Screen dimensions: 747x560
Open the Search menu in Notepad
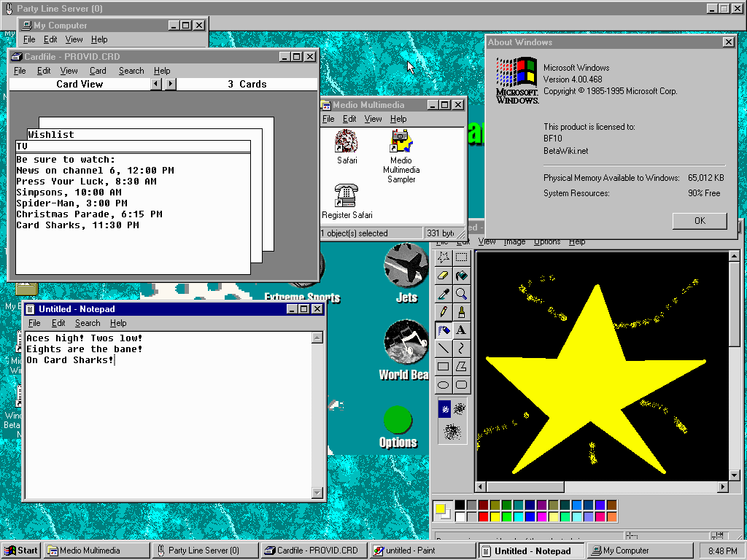[88, 323]
